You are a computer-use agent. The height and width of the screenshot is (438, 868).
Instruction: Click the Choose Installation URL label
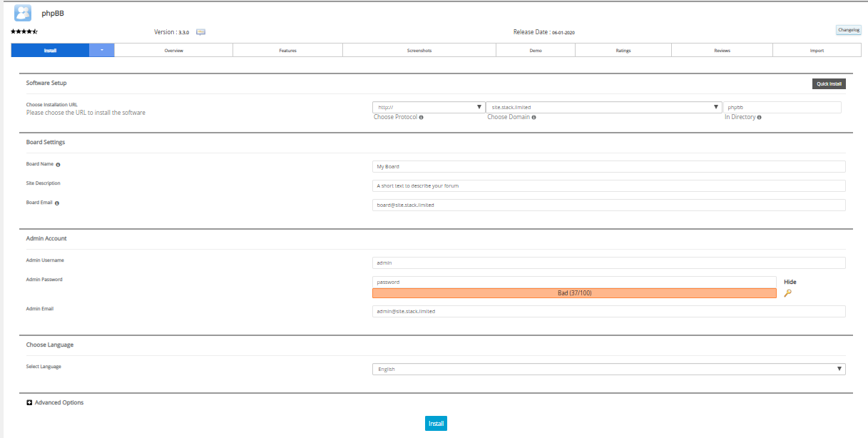[x=52, y=104]
